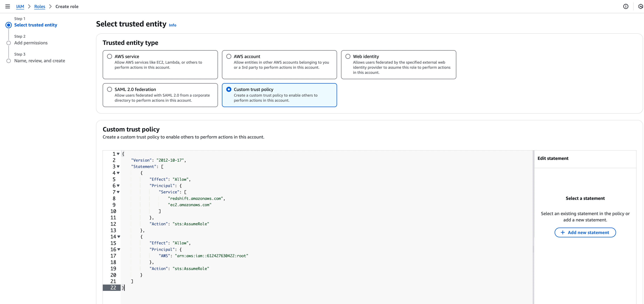Screen dimensions: 644x304
Task: Collapse the fold arrow on line 1
Action: [118, 154]
